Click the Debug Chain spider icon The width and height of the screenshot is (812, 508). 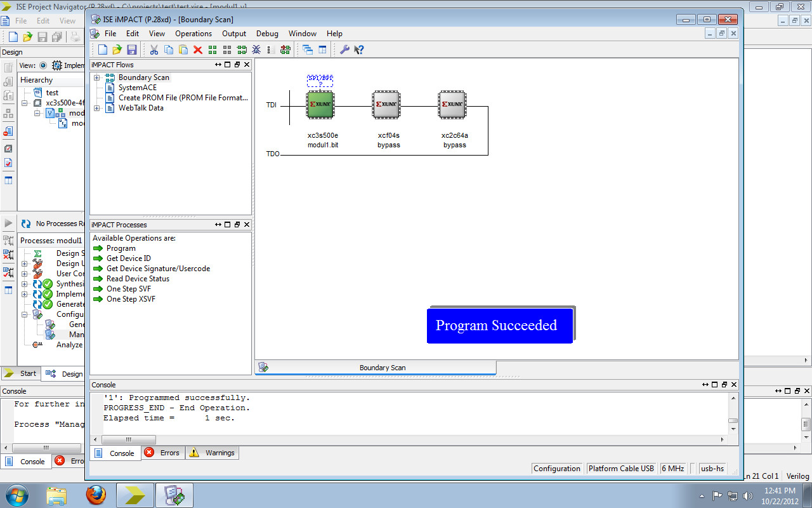click(x=256, y=49)
